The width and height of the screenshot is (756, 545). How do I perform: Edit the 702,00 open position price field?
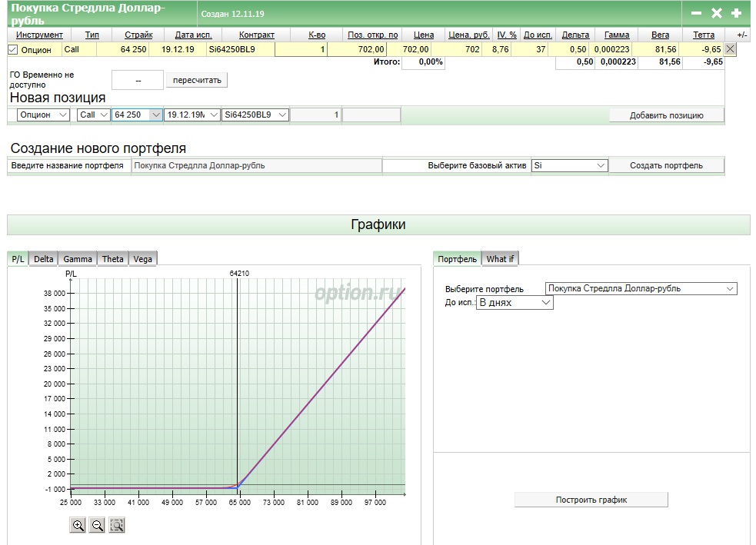pyautogui.click(x=357, y=49)
